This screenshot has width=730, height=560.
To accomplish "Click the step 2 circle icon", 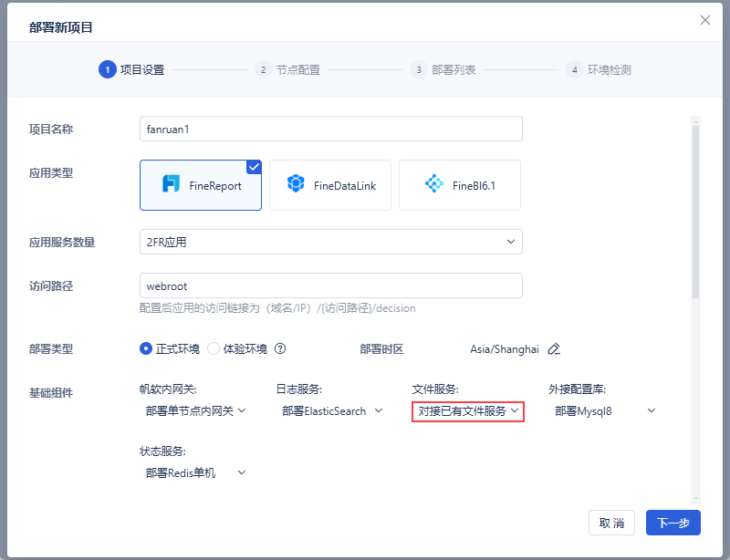I will (x=263, y=70).
